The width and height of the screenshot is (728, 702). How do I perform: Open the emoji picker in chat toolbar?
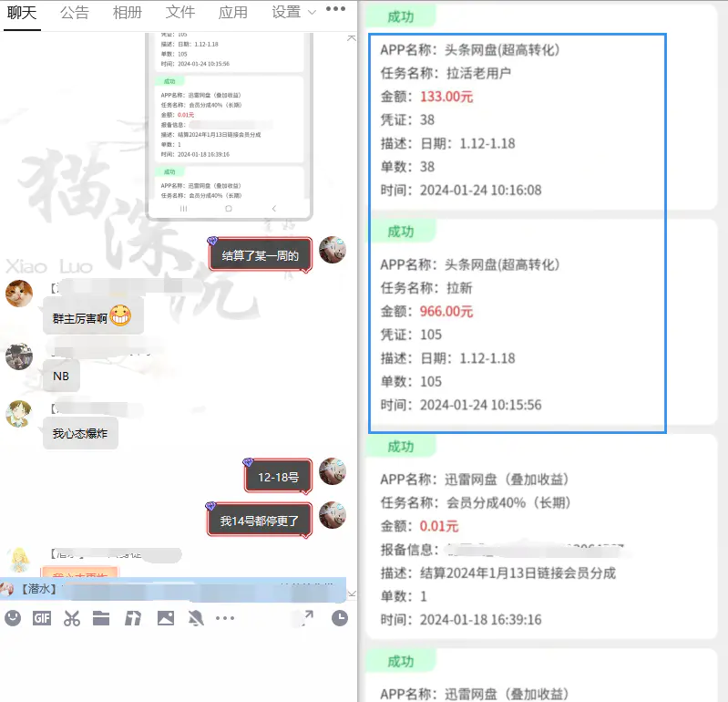pos(13,618)
